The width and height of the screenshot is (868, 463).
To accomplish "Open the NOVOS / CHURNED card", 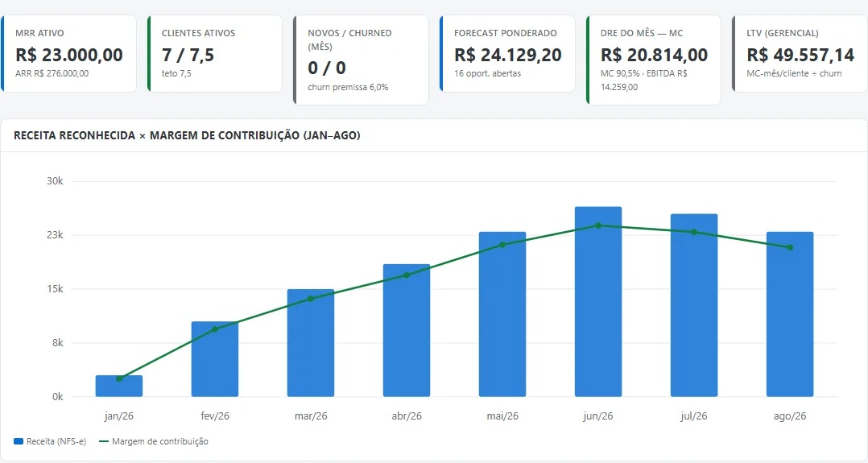I will pos(361,60).
